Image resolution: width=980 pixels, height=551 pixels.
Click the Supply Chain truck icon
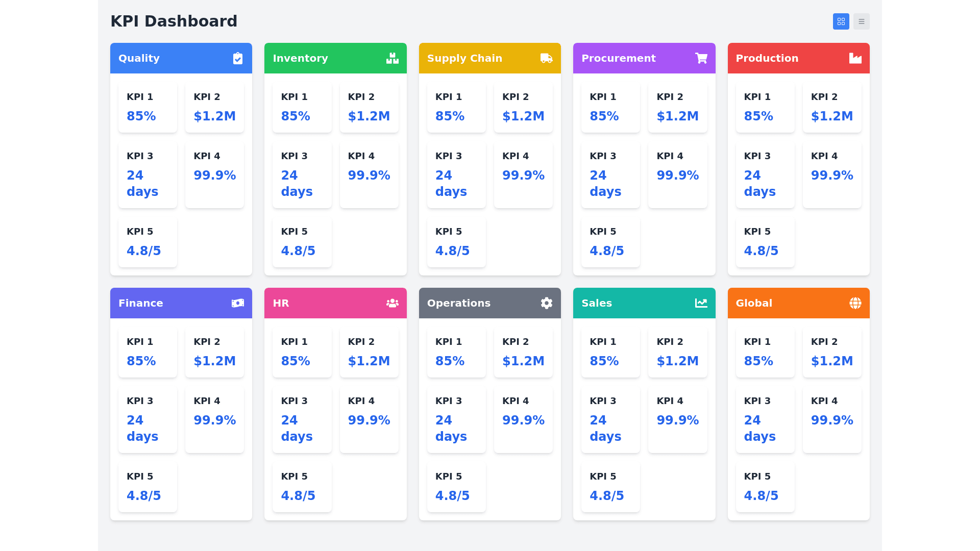(x=546, y=58)
